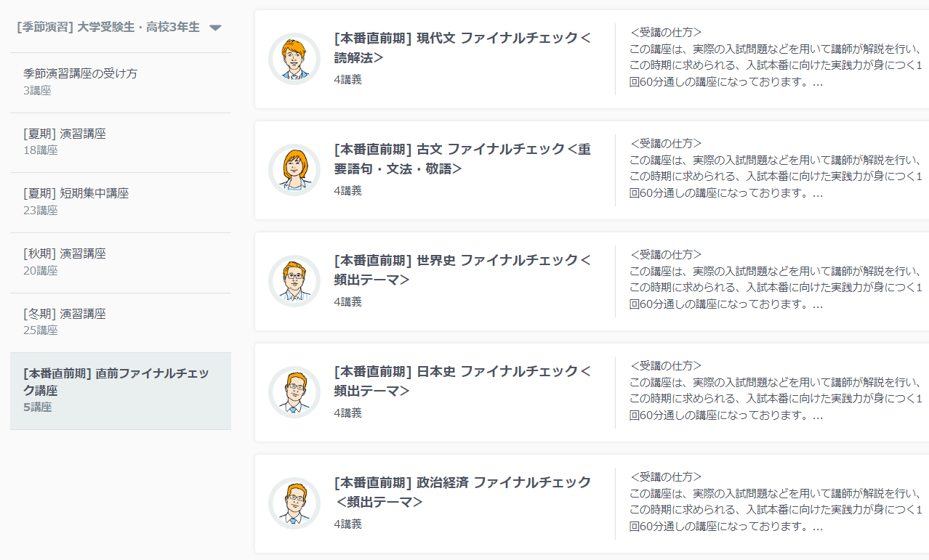Open the 古文 ファイナルチェック course
929x560 pixels.
click(x=461, y=159)
